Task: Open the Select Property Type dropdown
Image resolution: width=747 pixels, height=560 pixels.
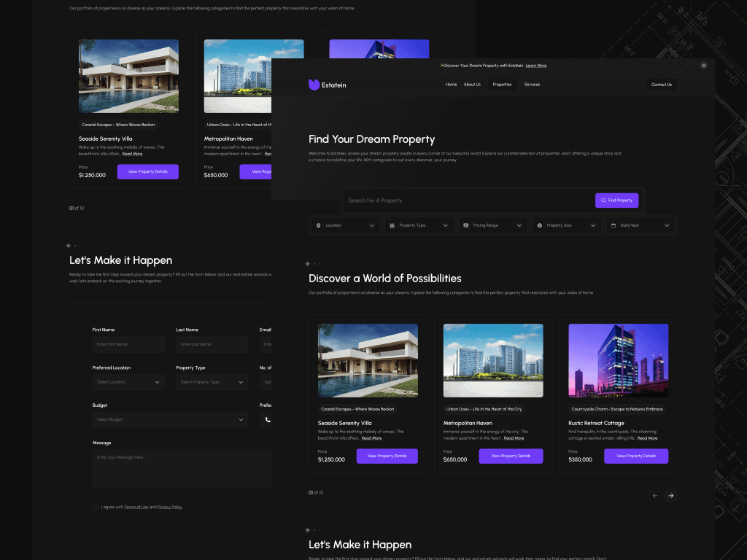Action: coord(212,382)
